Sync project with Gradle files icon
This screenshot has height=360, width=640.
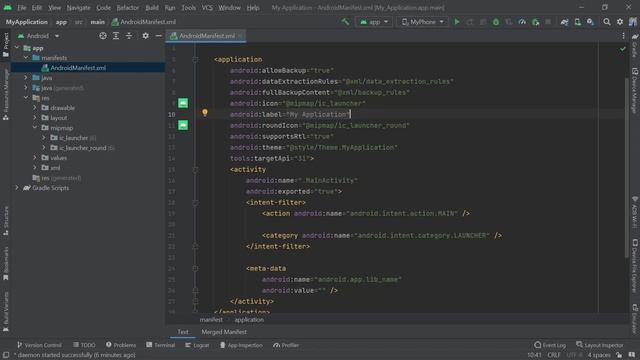click(564, 22)
